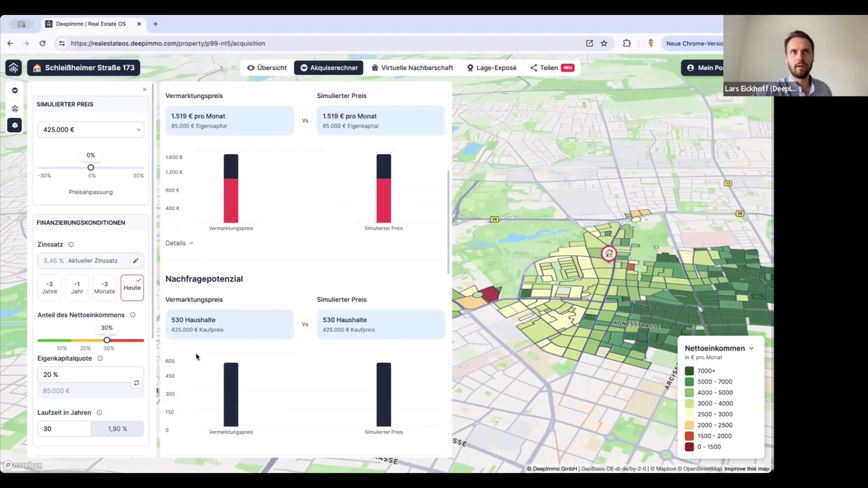Image resolution: width=868 pixels, height=488 pixels.
Task: Select the cube sidebar icon
Action: pyautogui.click(x=14, y=125)
